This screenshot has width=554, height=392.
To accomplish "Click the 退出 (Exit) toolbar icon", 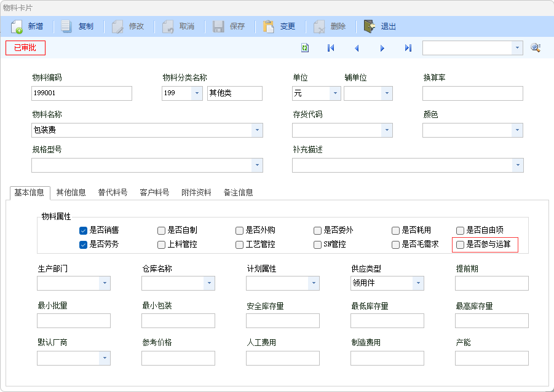I will [370, 26].
